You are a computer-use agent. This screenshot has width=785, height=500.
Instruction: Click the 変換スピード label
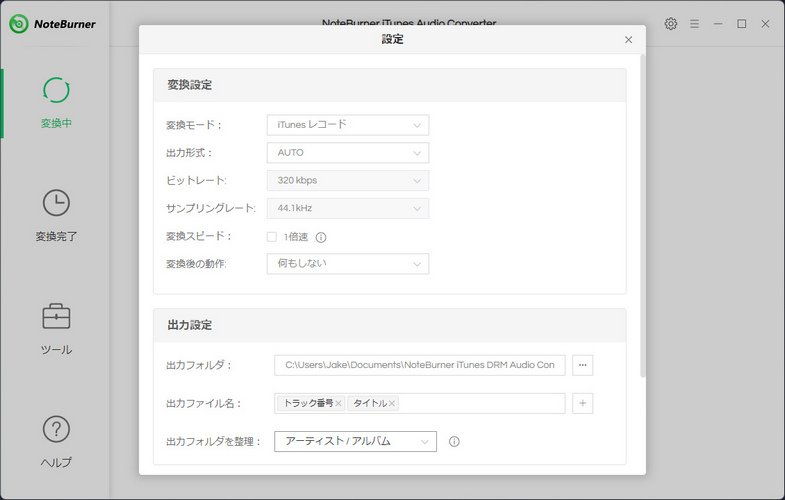click(x=199, y=236)
